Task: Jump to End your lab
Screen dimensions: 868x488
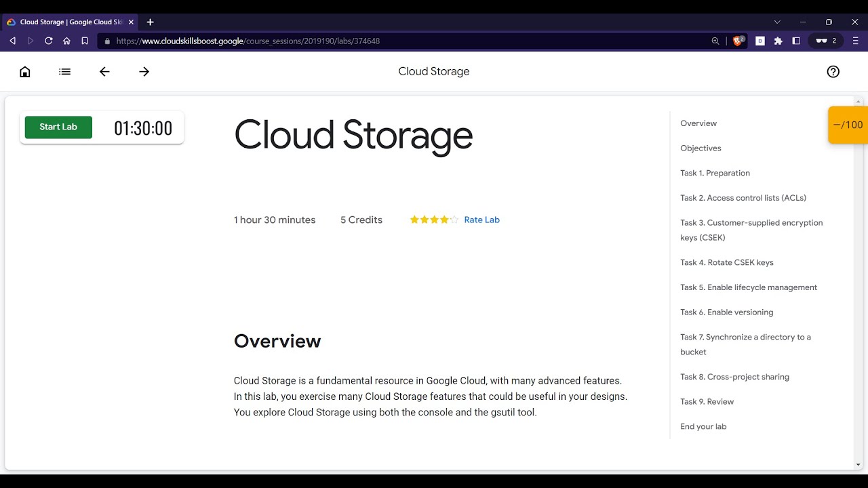Action: pos(703,426)
